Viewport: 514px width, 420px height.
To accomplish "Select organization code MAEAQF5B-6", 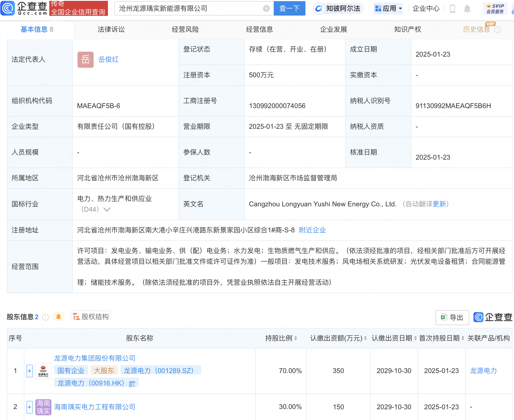I will click(x=99, y=106).
